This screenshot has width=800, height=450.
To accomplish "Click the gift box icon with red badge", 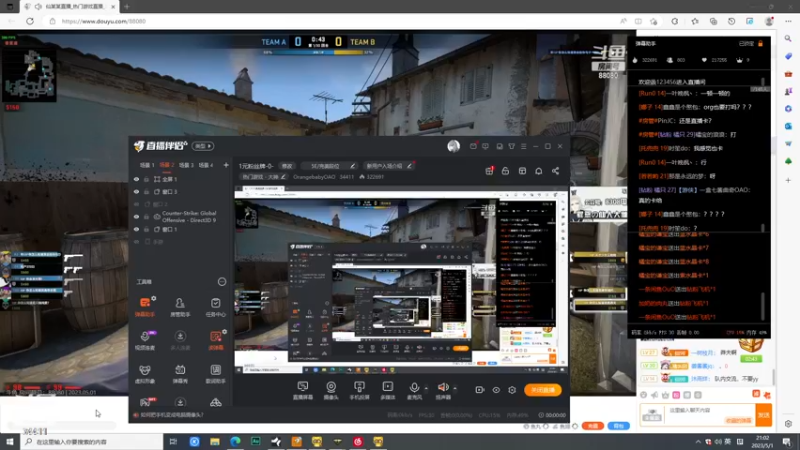I will click(489, 170).
